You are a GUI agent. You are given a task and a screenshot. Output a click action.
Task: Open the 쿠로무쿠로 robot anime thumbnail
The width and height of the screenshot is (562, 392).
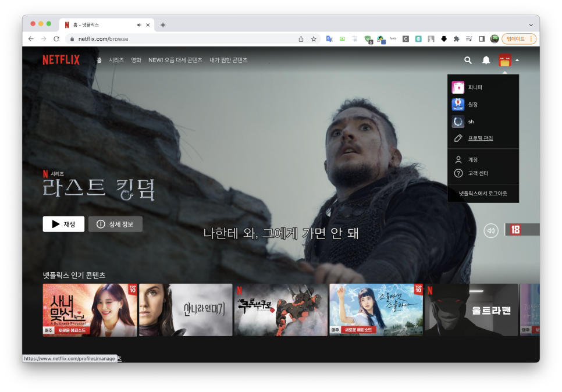[x=281, y=310]
